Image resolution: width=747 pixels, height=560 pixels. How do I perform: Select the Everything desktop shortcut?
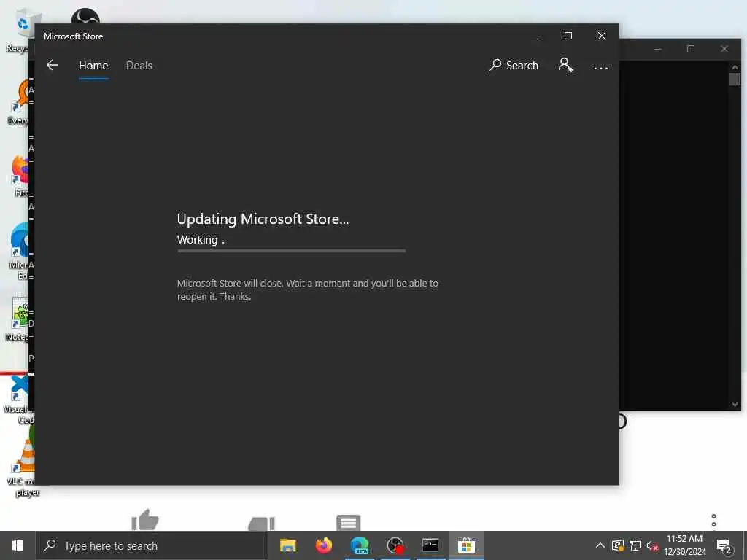(20, 103)
